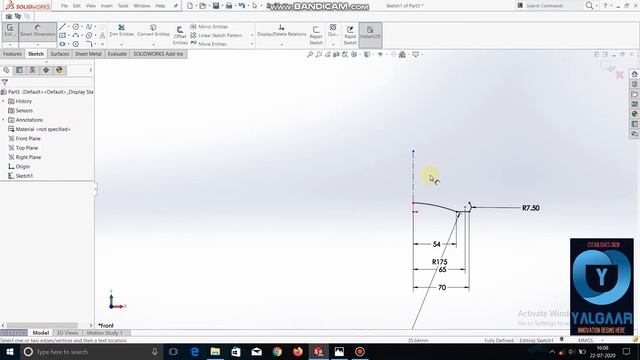
Task: Switch to the Features tab
Action: [12, 54]
